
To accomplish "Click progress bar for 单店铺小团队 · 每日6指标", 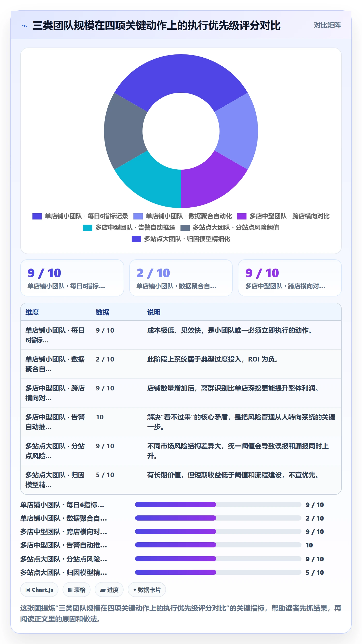I will tap(218, 505).
